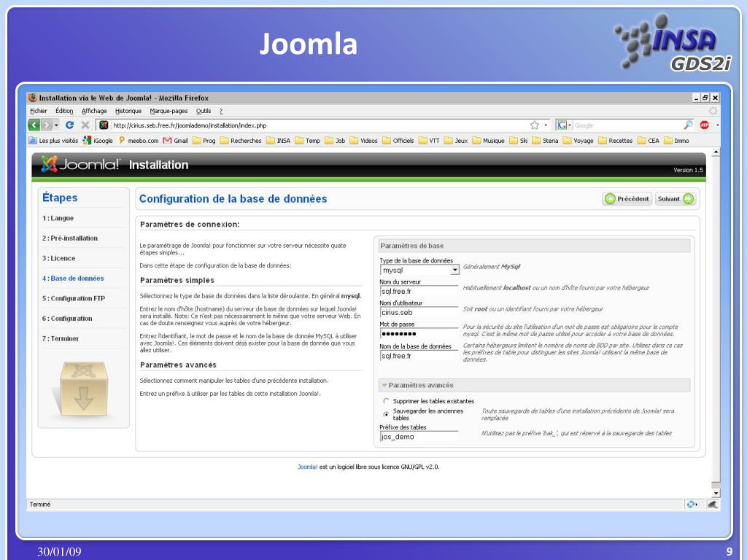Viewport: 747px width, 560px height.
Task: Click step '3 : Licence'
Action: [58, 258]
